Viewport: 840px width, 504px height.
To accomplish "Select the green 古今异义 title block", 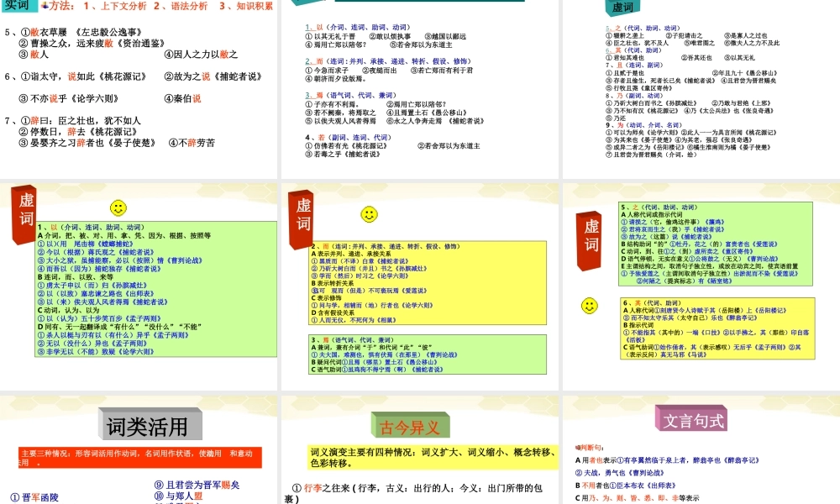I will (x=411, y=427).
